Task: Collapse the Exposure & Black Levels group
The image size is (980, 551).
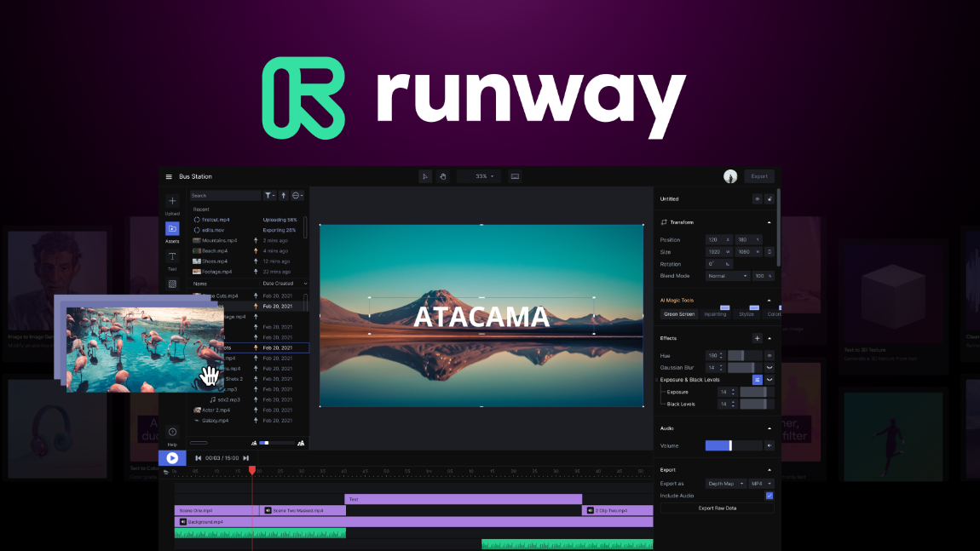Action: pyautogui.click(x=770, y=380)
